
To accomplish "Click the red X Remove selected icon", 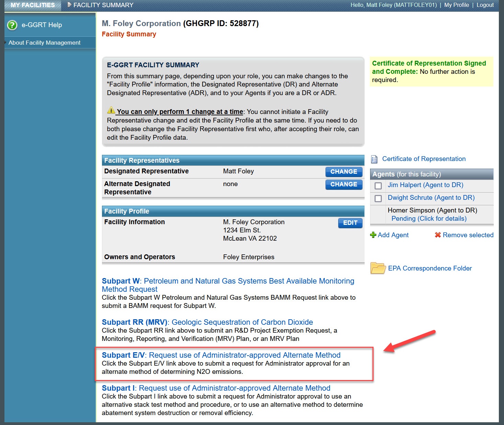I will [438, 235].
